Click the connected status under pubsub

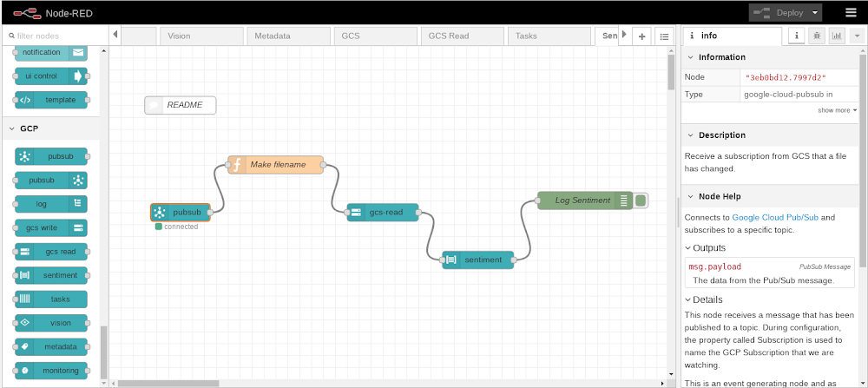(176, 227)
